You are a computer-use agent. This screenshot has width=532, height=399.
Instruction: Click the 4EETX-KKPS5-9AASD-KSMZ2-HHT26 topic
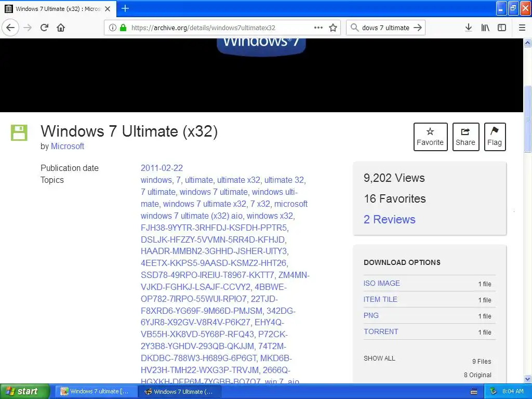pyautogui.click(x=214, y=263)
